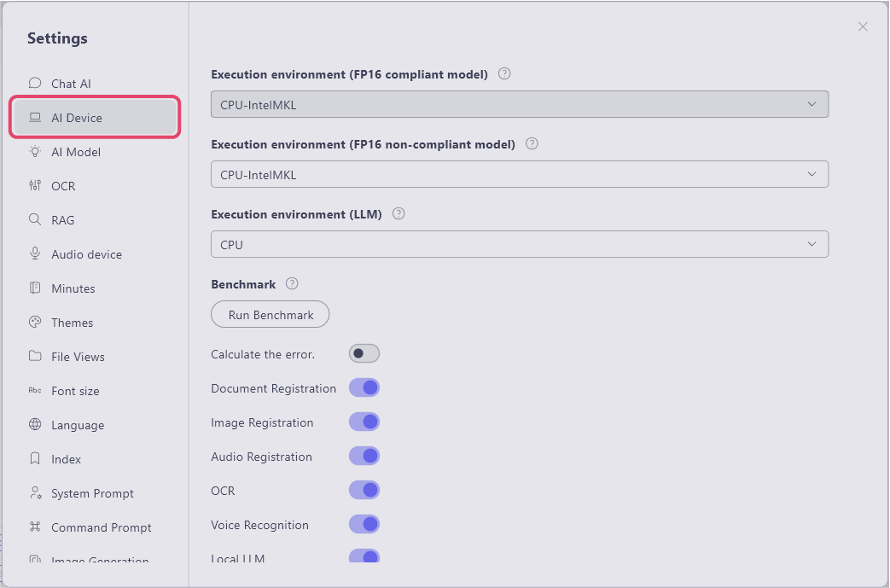The height and width of the screenshot is (588, 890).
Task: Enable the Calculate the error toggle
Action: (x=364, y=353)
